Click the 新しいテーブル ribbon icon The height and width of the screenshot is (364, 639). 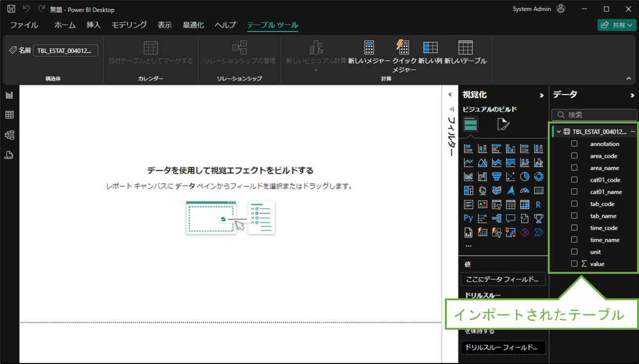coord(465,47)
